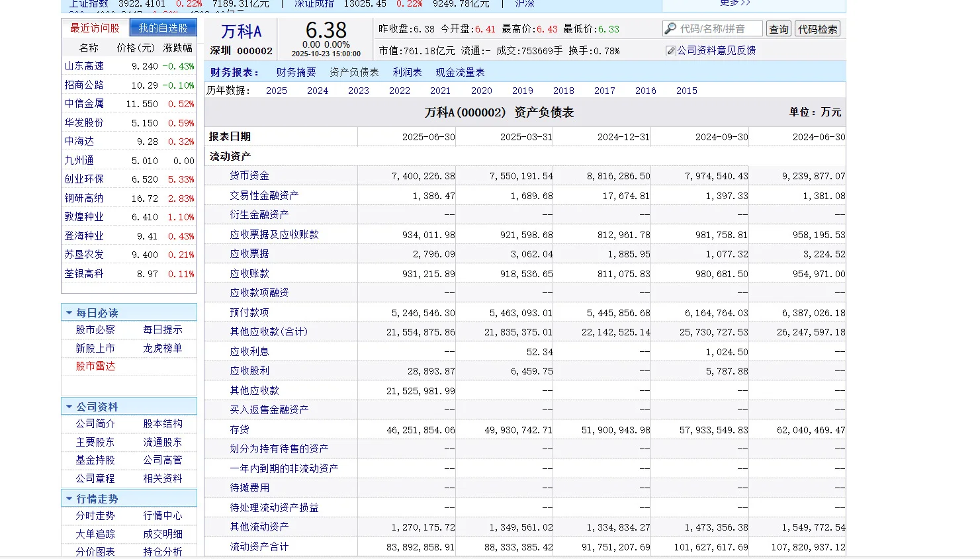
Task: Open 分时走势 link
Action: 95,515
